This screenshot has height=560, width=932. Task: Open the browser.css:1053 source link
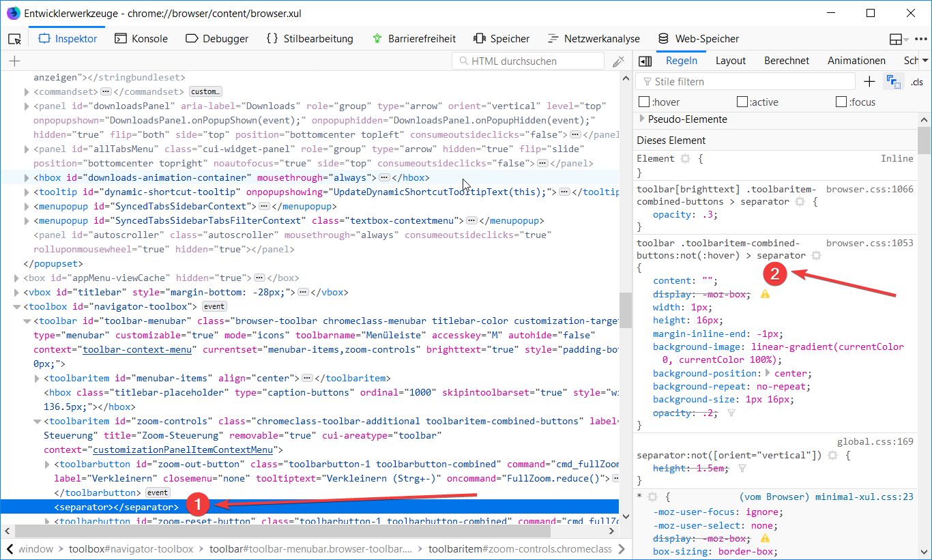[x=869, y=243]
